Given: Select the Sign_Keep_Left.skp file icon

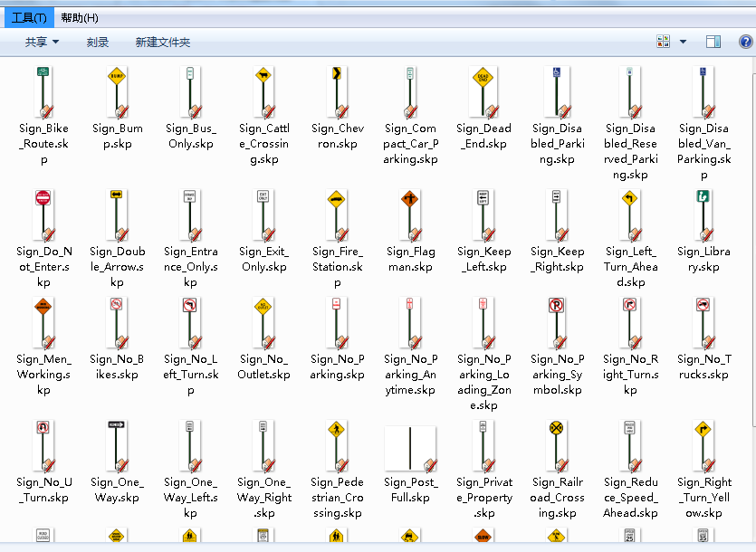Looking at the screenshot, I should pos(483,215).
